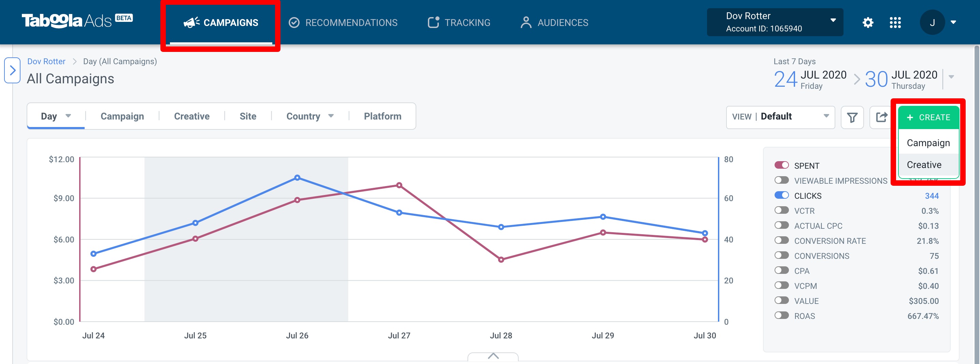The height and width of the screenshot is (364, 980).
Task: Open the apps grid icon
Action: pyautogui.click(x=895, y=23)
